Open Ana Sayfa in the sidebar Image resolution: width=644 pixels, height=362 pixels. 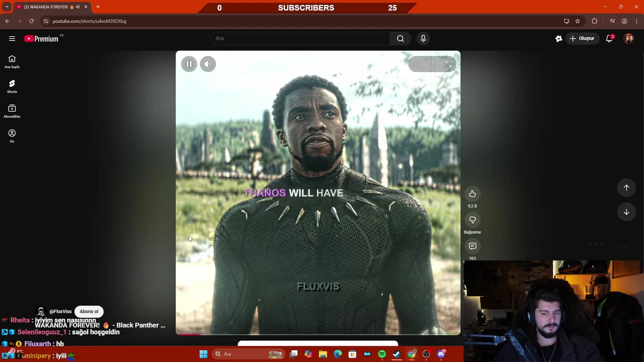pyautogui.click(x=12, y=62)
